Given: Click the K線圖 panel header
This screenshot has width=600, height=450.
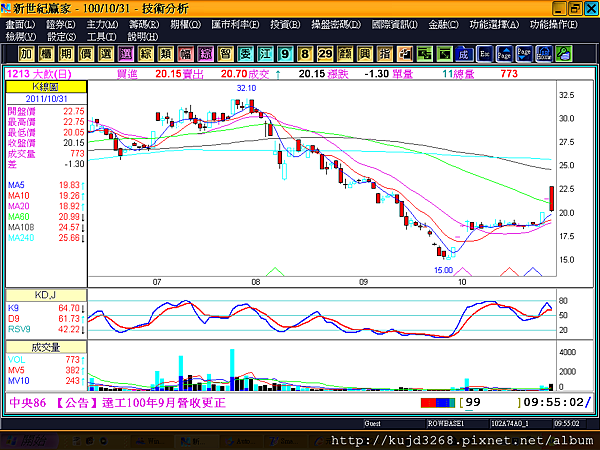Looking at the screenshot, I should click(x=46, y=87).
